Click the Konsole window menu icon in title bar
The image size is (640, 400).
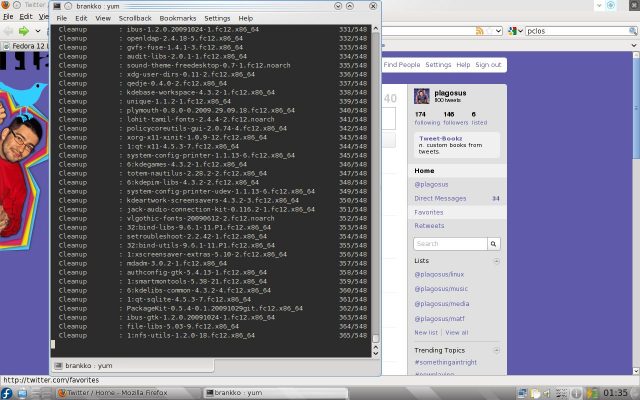[57, 6]
